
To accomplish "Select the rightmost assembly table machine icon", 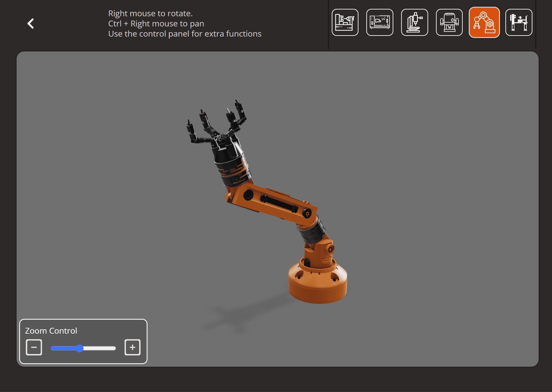I will tap(519, 22).
